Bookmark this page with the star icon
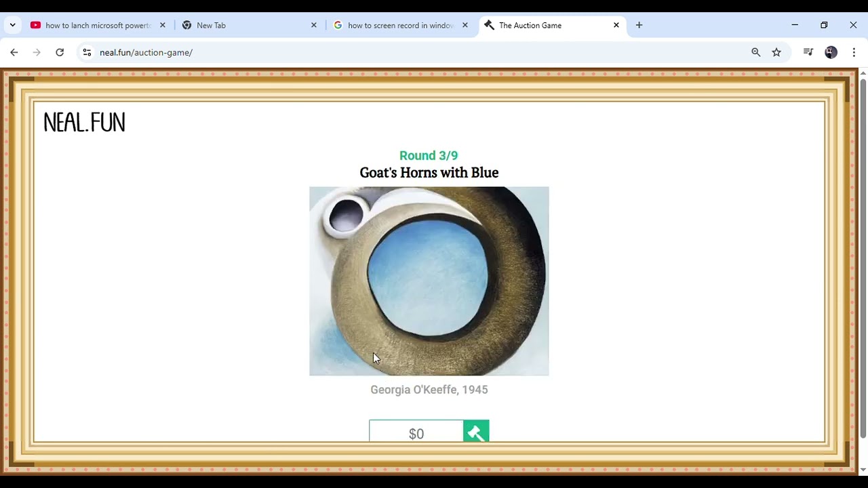 click(x=776, y=52)
